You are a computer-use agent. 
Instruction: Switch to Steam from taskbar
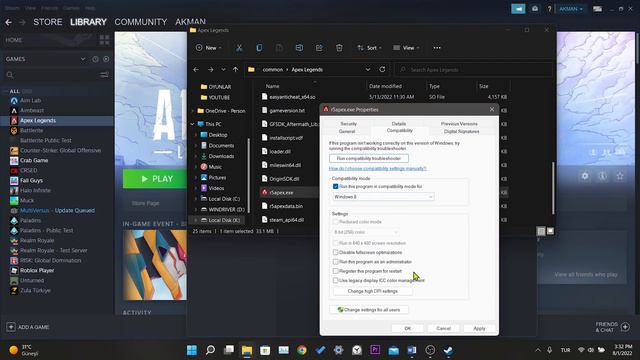(x=448, y=350)
